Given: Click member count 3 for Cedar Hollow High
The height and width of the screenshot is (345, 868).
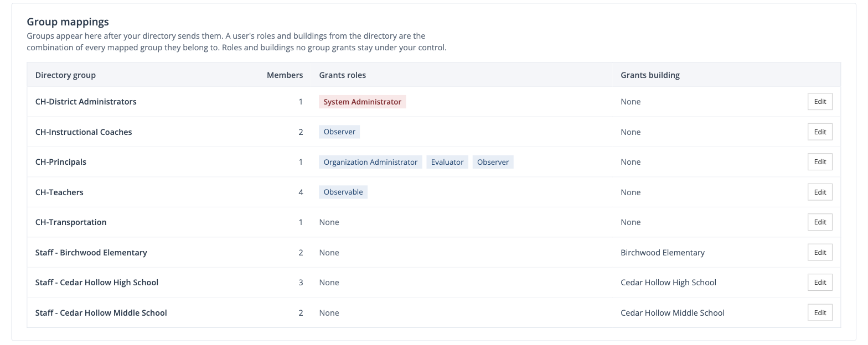Looking at the screenshot, I should 301,283.
